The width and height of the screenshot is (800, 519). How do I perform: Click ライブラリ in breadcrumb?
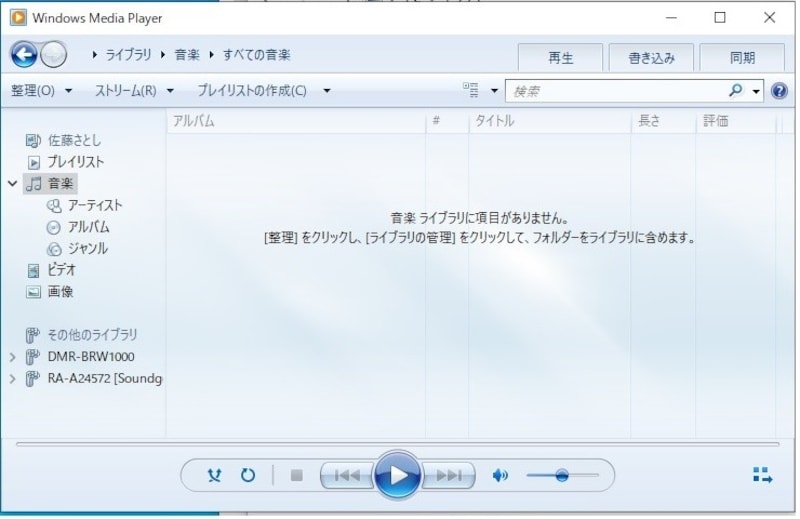tap(129, 55)
